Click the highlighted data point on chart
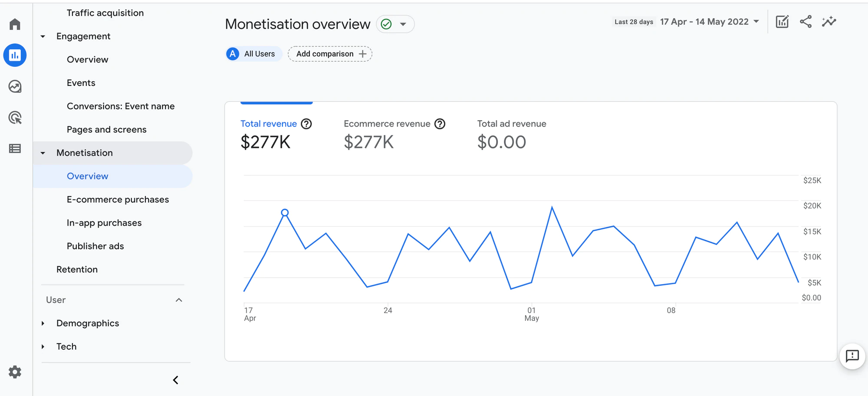 tap(285, 213)
